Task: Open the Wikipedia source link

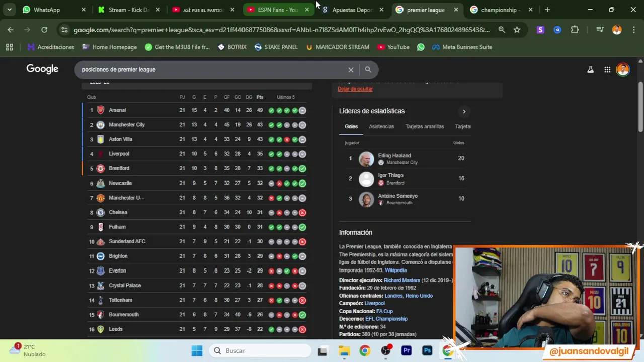Action: 395,270
